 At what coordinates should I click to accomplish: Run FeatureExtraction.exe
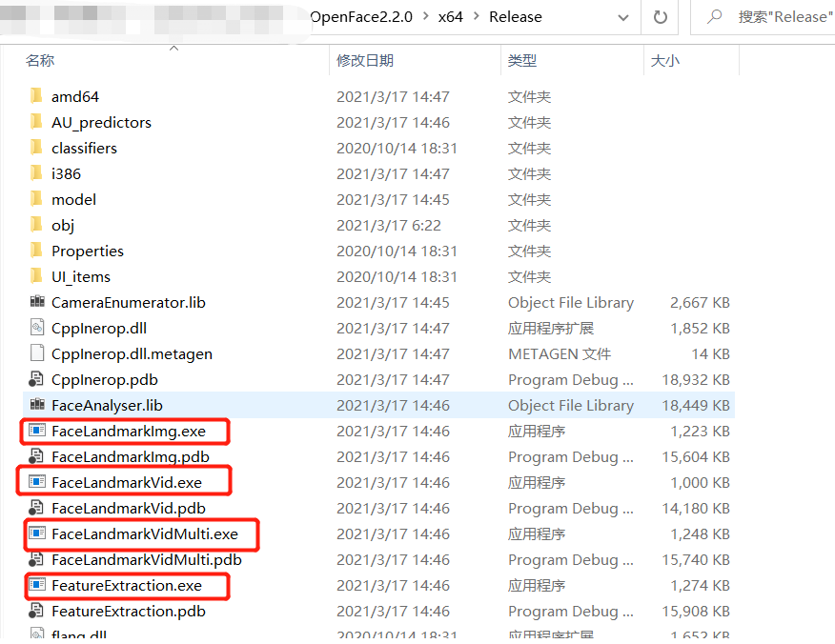[129, 585]
